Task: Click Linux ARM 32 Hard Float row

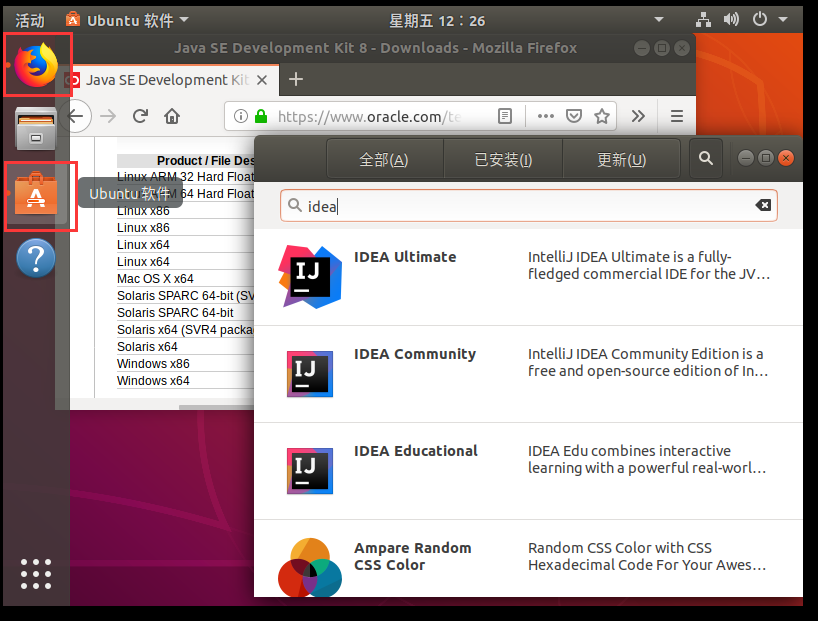Action: 185,176
